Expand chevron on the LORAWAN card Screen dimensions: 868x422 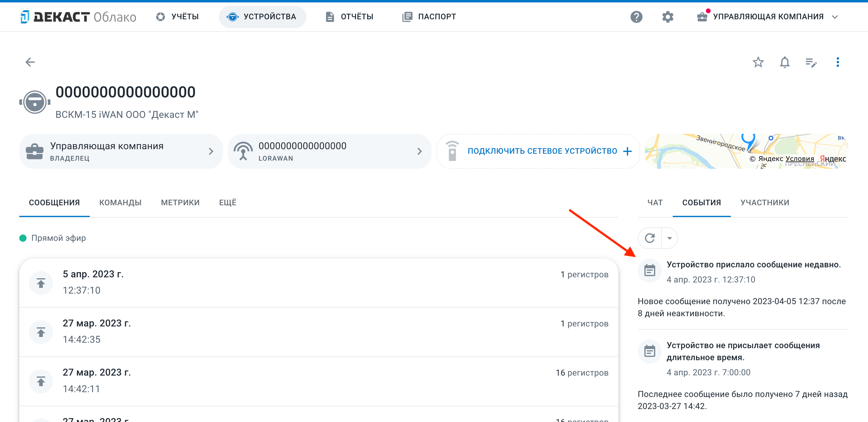click(419, 151)
